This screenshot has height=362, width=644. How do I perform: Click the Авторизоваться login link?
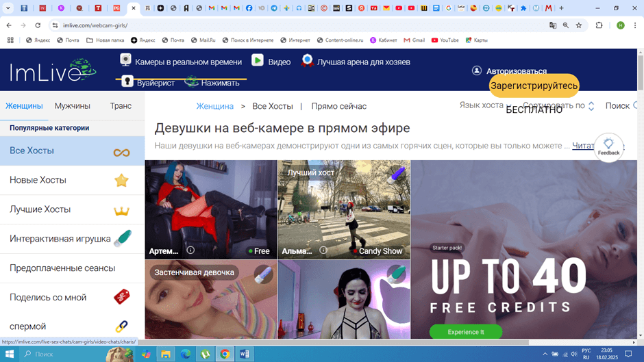516,71
